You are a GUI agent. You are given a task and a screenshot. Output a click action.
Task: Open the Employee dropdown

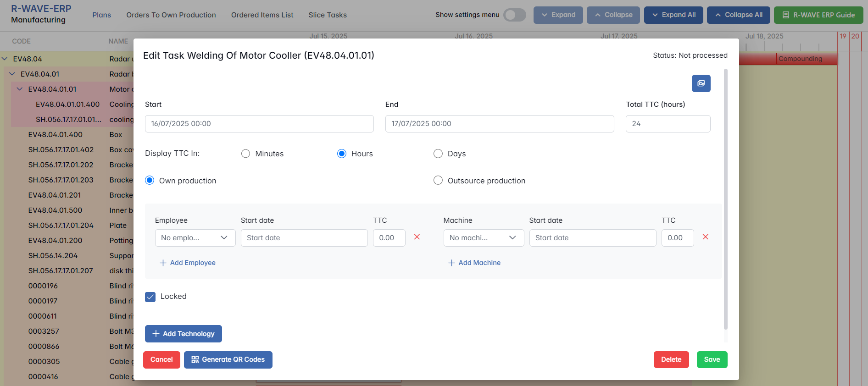pyautogui.click(x=195, y=238)
